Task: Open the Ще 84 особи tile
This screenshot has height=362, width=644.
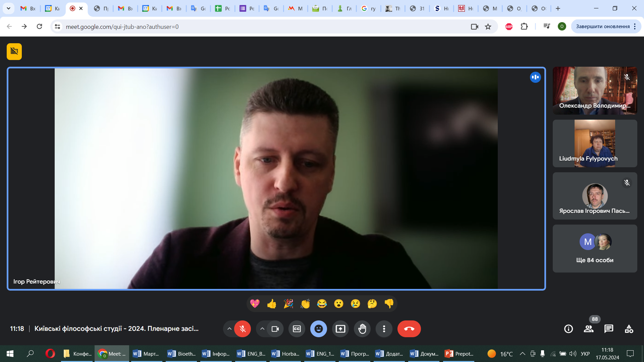Action: point(595,248)
